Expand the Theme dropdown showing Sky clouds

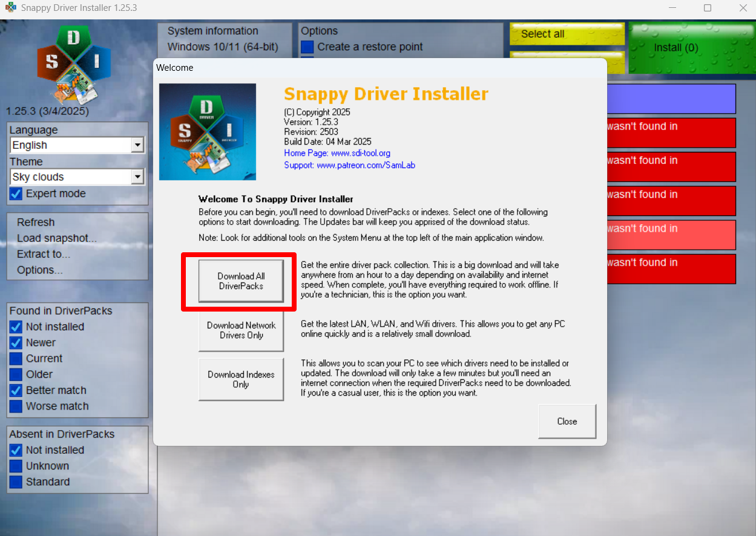click(x=137, y=177)
